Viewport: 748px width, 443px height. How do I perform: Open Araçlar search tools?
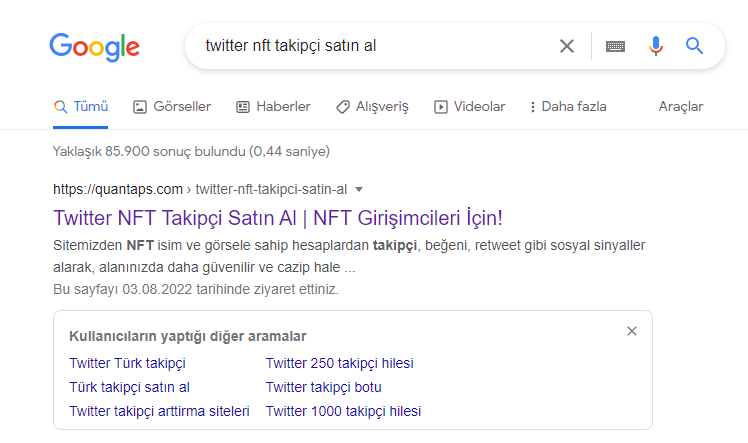681,106
